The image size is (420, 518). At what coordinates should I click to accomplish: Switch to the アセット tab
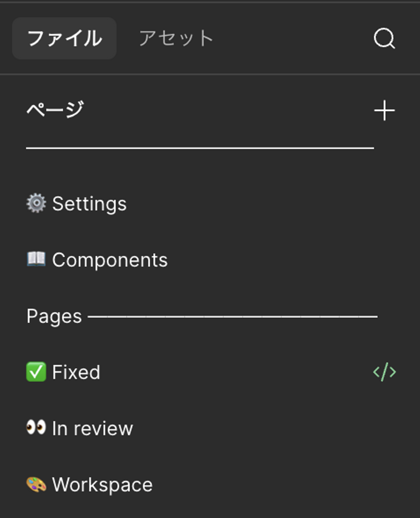tap(176, 38)
